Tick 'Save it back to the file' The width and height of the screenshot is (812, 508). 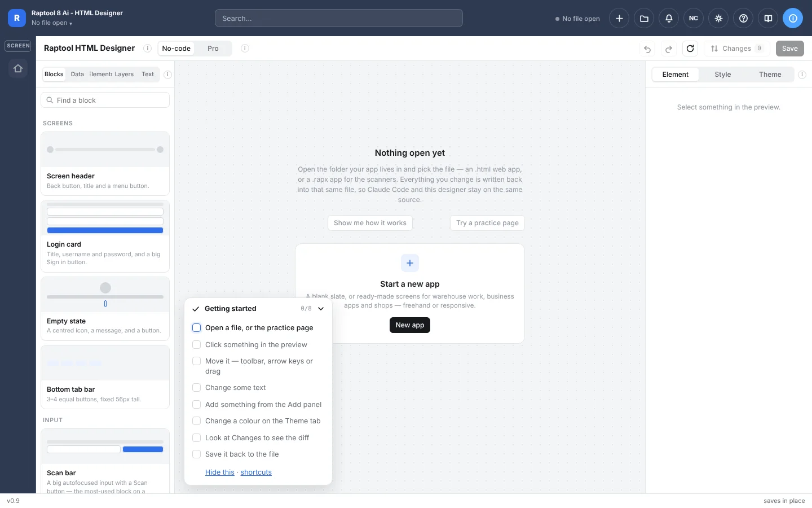point(197,454)
